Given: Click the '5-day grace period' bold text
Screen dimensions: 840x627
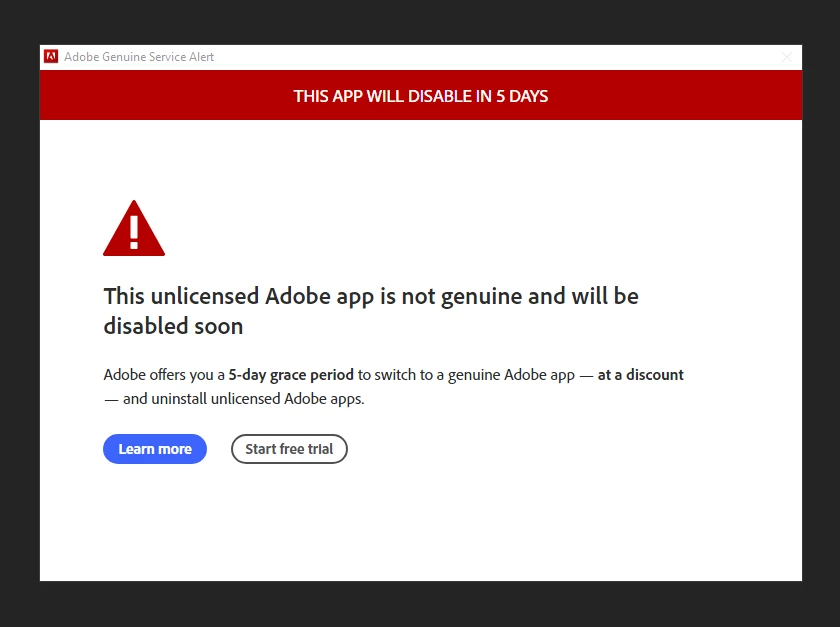Looking at the screenshot, I should pos(291,375).
